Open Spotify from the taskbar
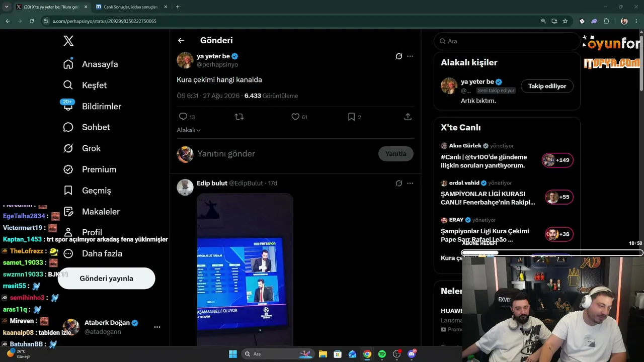This screenshot has width=644, height=362. pos(382,354)
